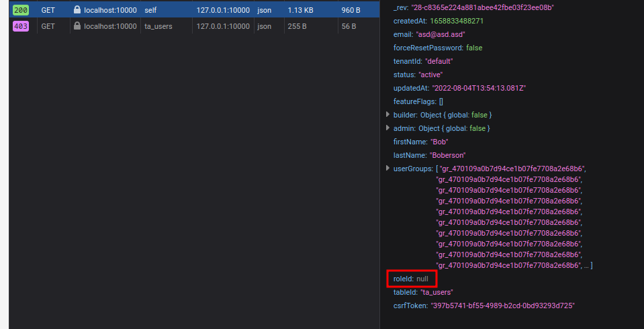Click the firstName value Bob

click(x=439, y=142)
